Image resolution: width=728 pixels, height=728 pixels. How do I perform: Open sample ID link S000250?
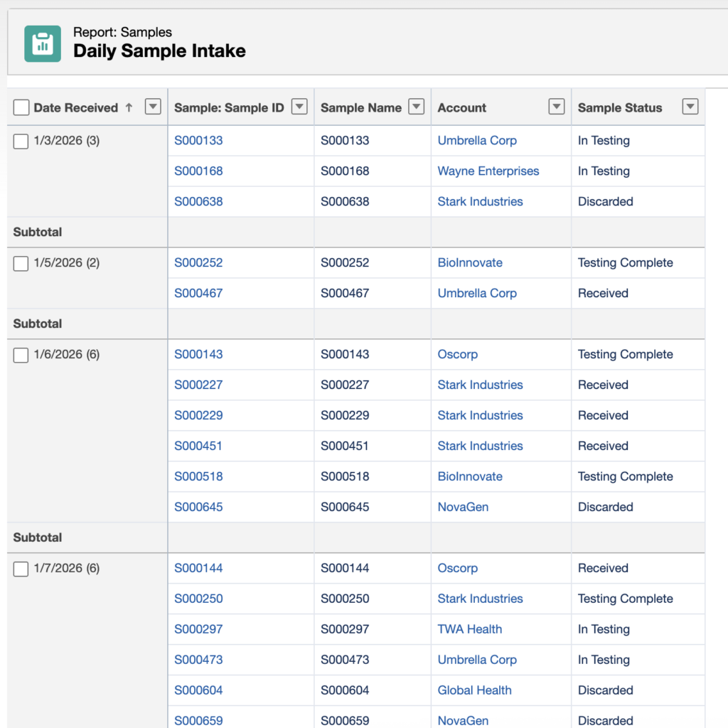(x=198, y=599)
